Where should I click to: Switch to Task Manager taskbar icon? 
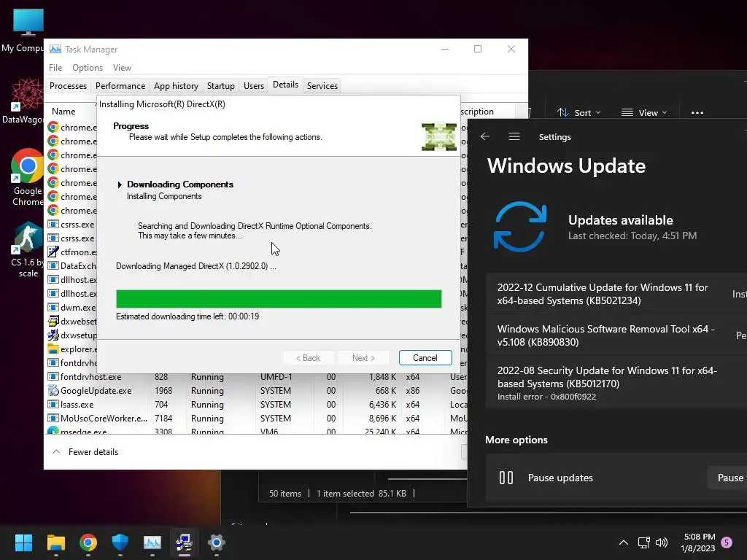tap(152, 542)
